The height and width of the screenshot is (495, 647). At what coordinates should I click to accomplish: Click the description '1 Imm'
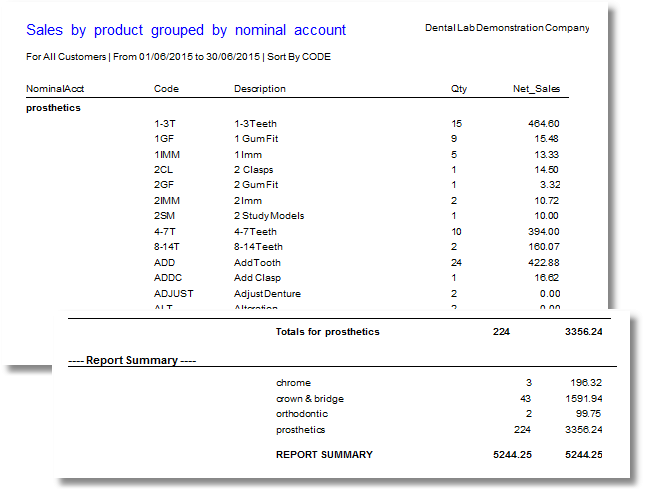[x=248, y=155]
